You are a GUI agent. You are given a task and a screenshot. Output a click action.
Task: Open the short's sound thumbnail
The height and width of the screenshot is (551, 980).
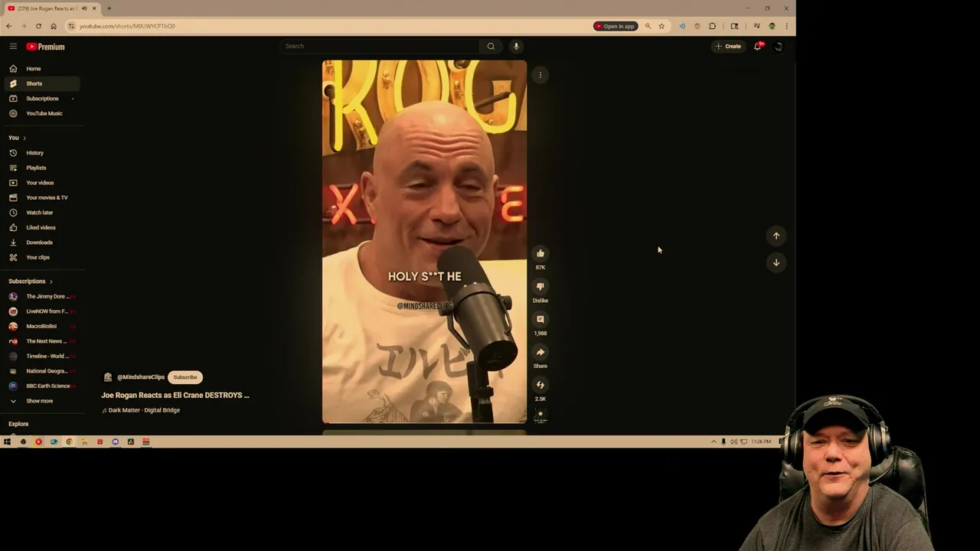[541, 416]
